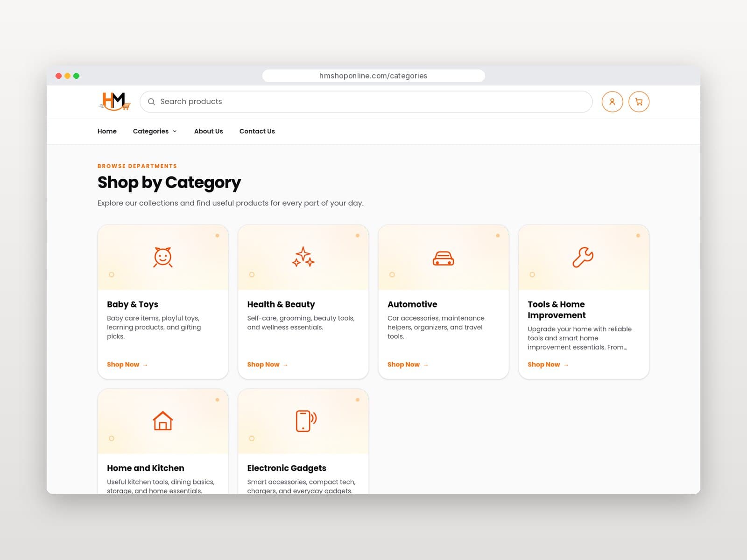This screenshot has height=560, width=747.
Task: Click the HM shop logo
Action: [x=114, y=101]
